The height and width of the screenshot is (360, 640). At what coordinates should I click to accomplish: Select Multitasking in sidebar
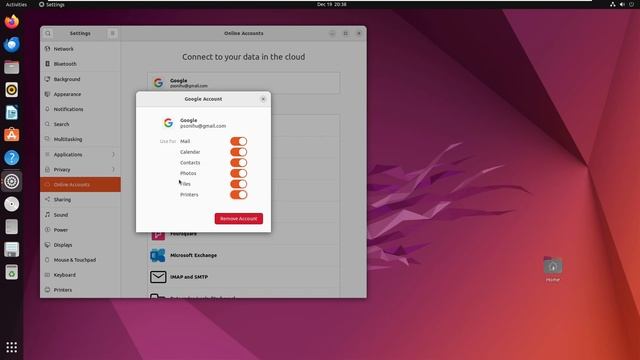coord(80,139)
